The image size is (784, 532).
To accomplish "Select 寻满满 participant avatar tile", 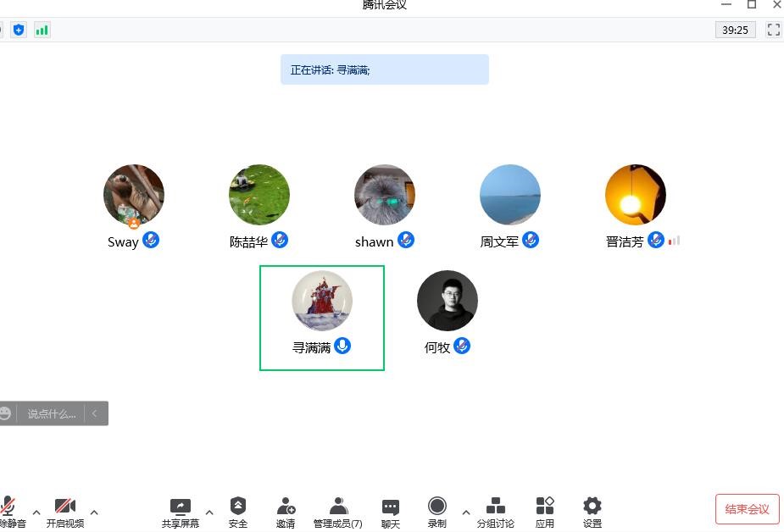I will [x=322, y=318].
